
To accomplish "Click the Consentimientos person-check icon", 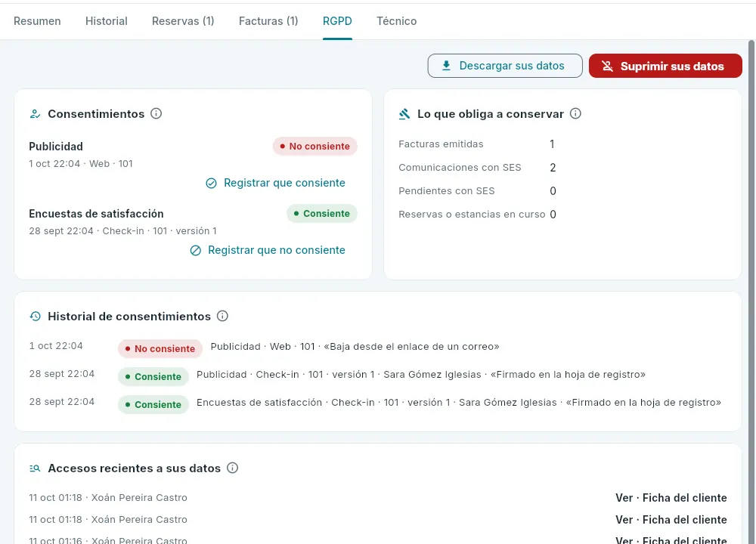I will point(36,114).
